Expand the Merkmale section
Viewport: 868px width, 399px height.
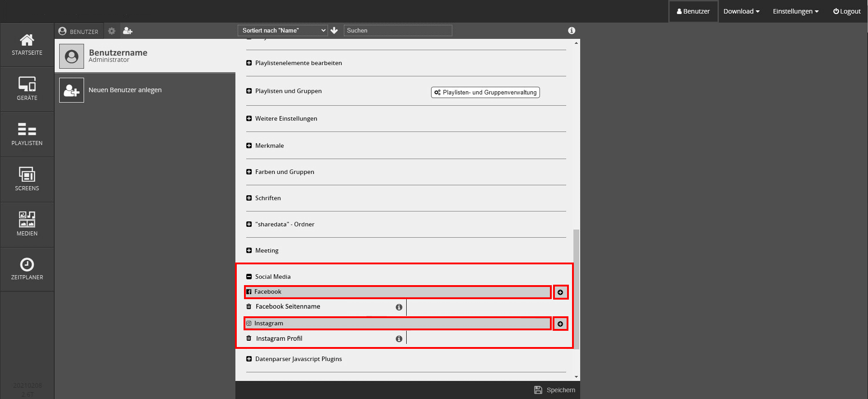249,146
